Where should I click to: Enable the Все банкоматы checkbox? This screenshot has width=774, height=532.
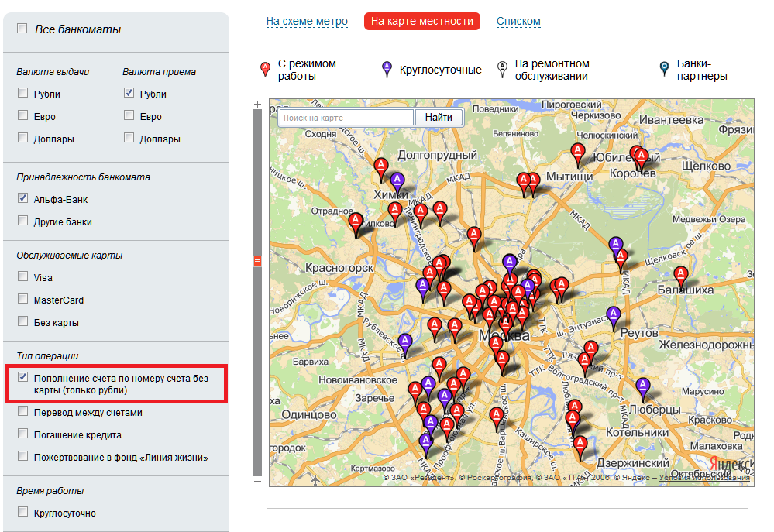pyautogui.click(x=21, y=29)
